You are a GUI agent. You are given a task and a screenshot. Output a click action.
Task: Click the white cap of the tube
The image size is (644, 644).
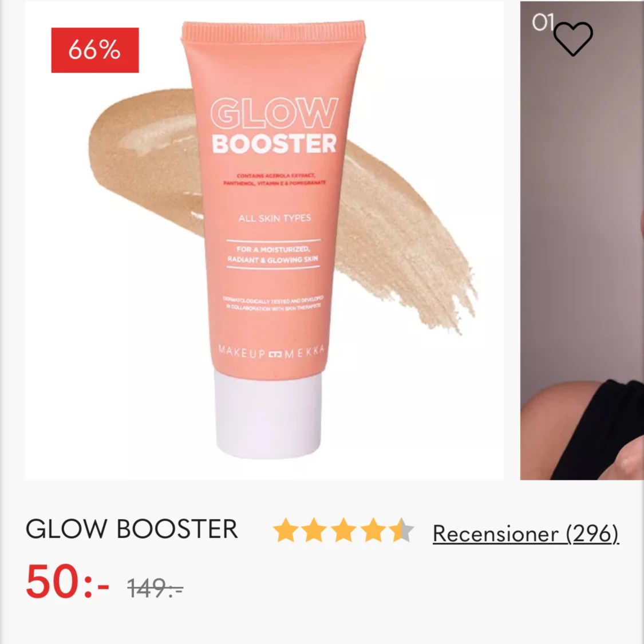(268, 415)
